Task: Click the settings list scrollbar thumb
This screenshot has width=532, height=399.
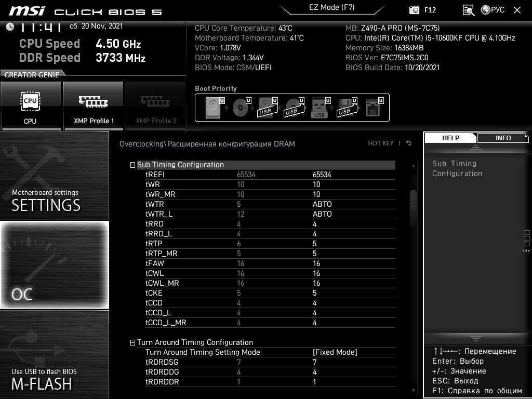Action: 413,209
